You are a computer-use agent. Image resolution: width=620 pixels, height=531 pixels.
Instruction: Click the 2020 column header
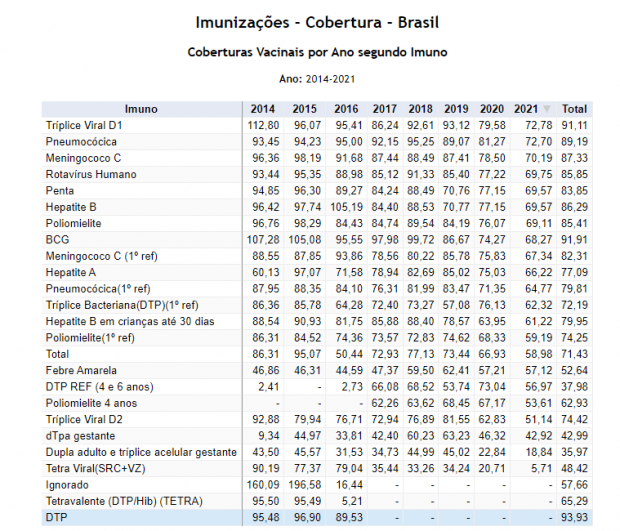(492, 109)
